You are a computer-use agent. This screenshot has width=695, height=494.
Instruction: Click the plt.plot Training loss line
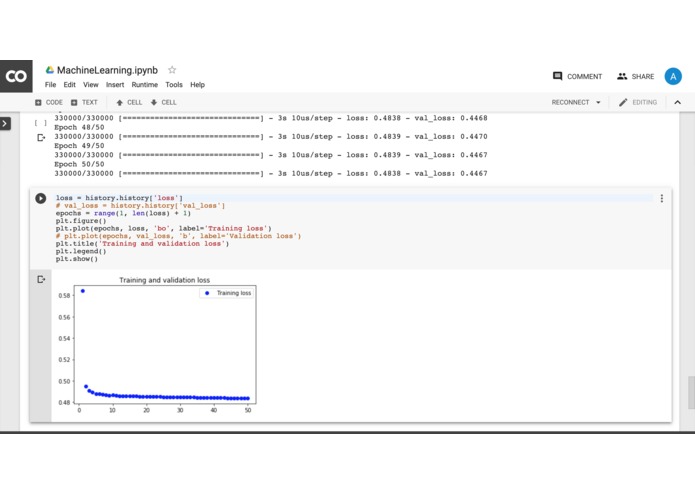[164, 228]
